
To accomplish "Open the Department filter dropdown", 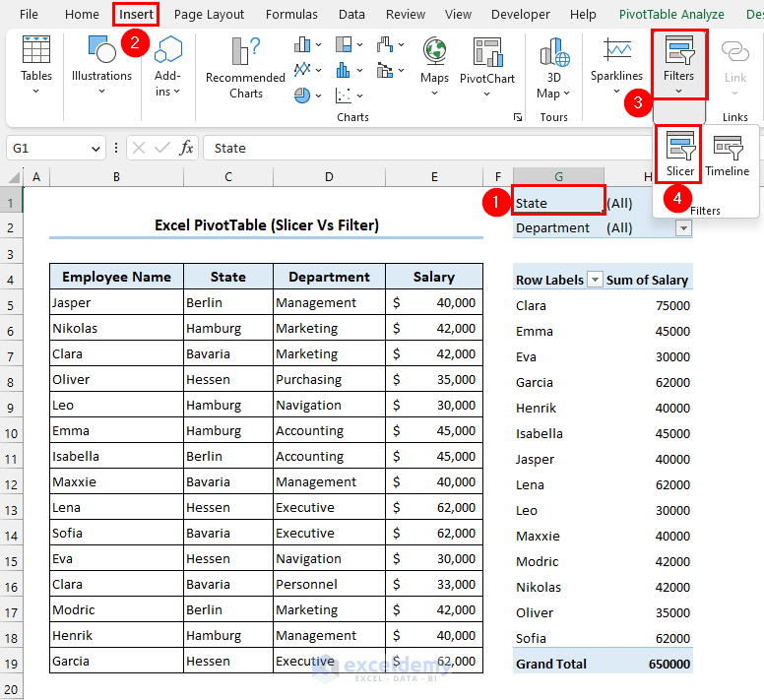I will pos(683,228).
